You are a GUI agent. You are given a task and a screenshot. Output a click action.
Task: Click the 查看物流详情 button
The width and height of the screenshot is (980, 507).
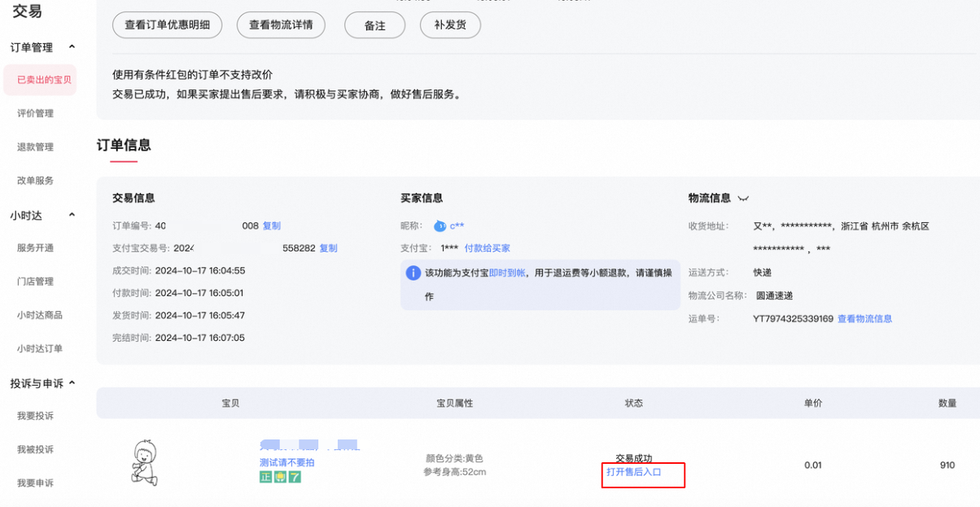coord(281,25)
